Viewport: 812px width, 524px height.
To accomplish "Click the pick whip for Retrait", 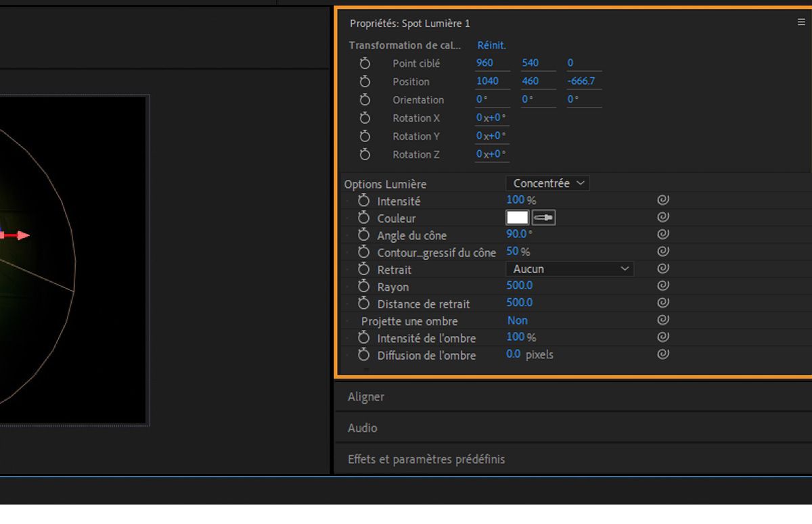I will tap(663, 268).
